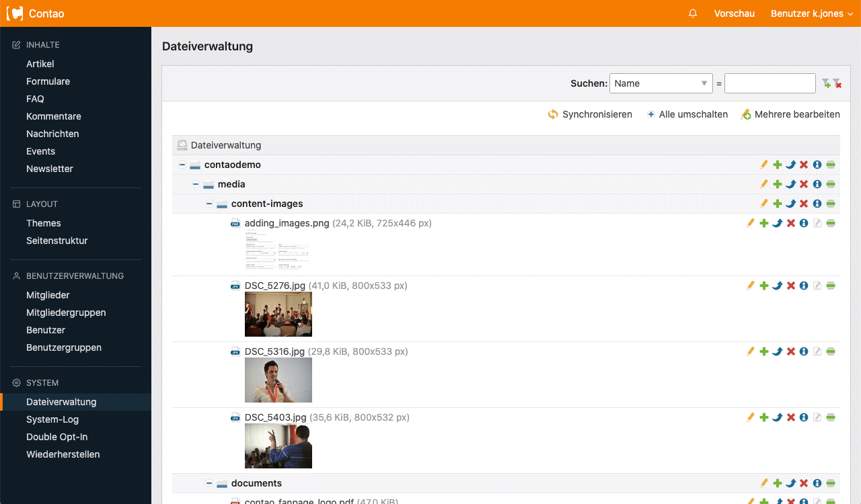Collapse the documents folder tree node
Viewport: 861px width, 504px height.
coord(209,483)
